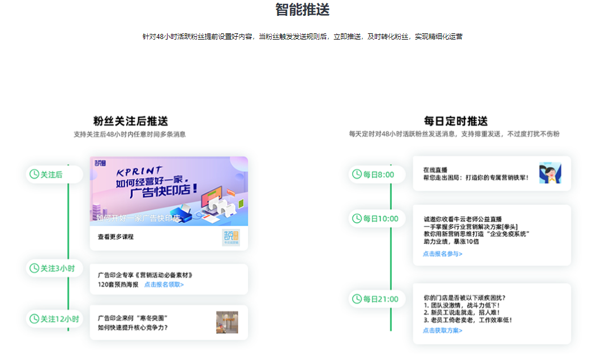The width and height of the screenshot is (609, 364).
Task: Click the clock icon beside 关注后
Action: click(x=35, y=175)
